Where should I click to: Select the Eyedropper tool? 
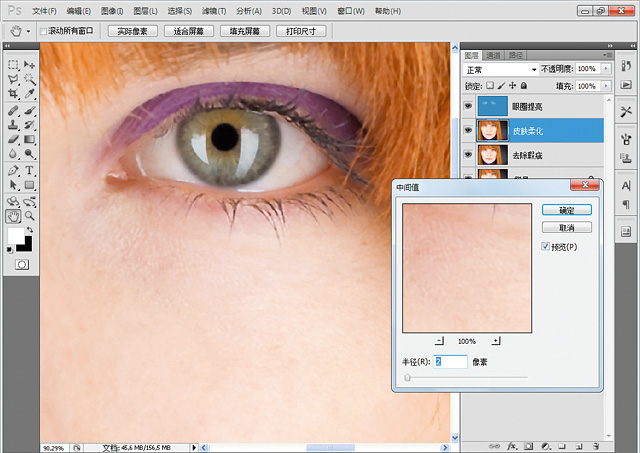(29, 94)
